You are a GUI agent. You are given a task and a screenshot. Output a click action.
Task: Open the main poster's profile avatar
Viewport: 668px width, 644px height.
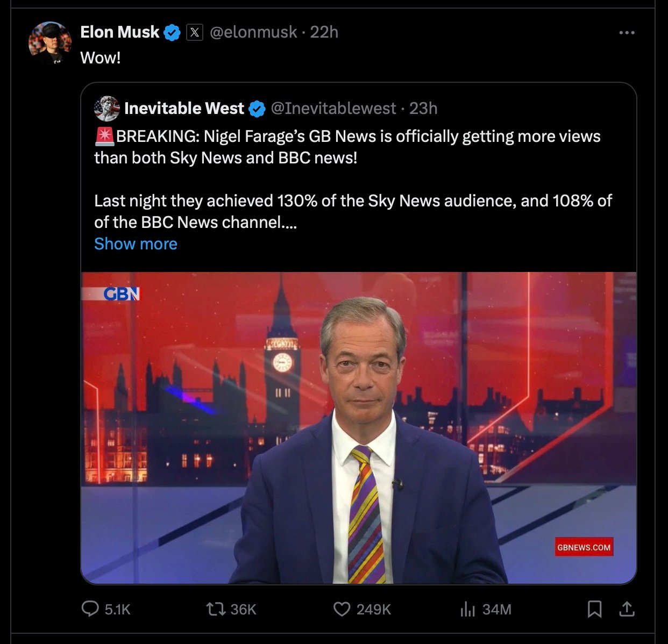coord(50,43)
